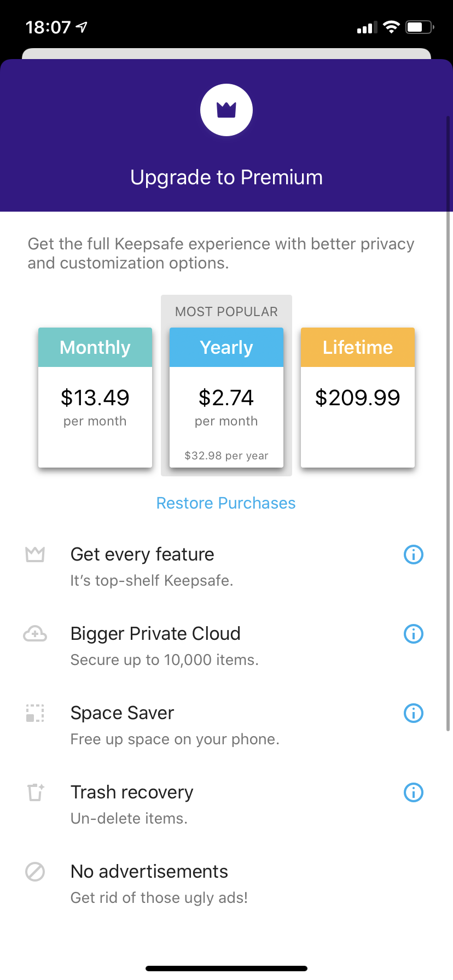Viewport: 453px width, 980px height.
Task: Tap the Wi-Fi icon in status bar
Action: click(391, 27)
